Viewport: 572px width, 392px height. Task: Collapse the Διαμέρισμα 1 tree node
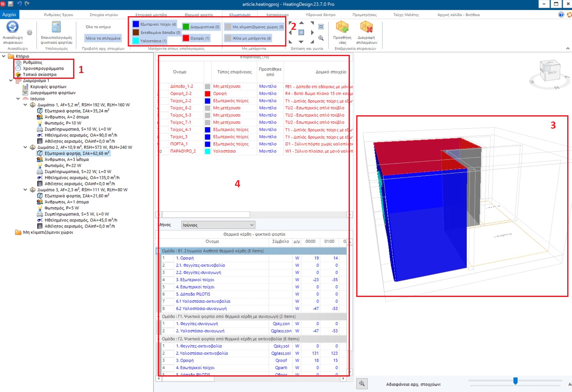[x=11, y=80]
